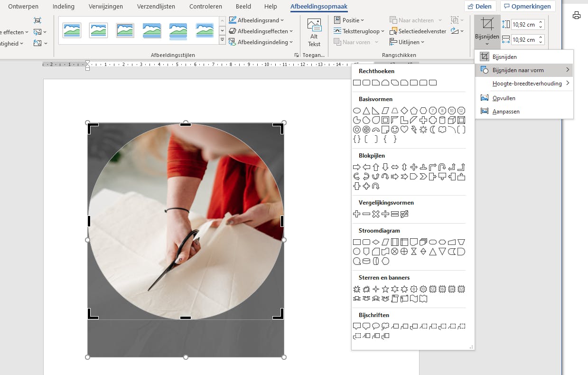Pick the oval shape under Basisvormen
This screenshot has width=588, height=375.
[x=357, y=111]
